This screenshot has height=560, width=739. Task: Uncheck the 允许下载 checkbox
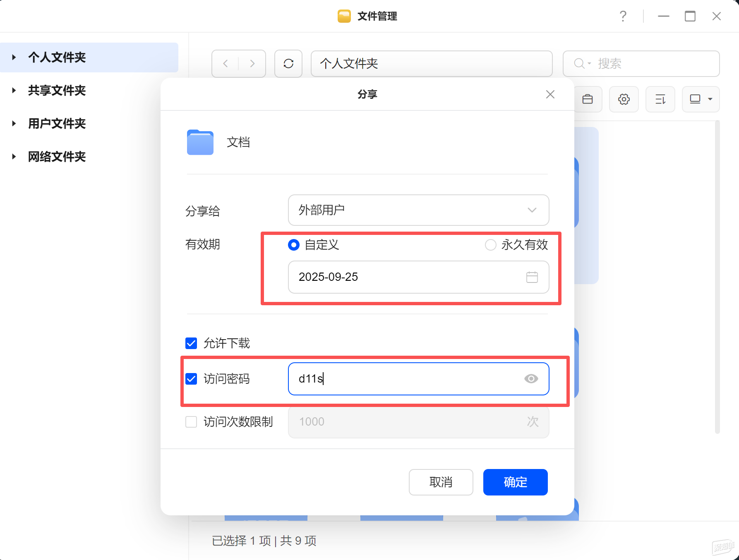191,343
